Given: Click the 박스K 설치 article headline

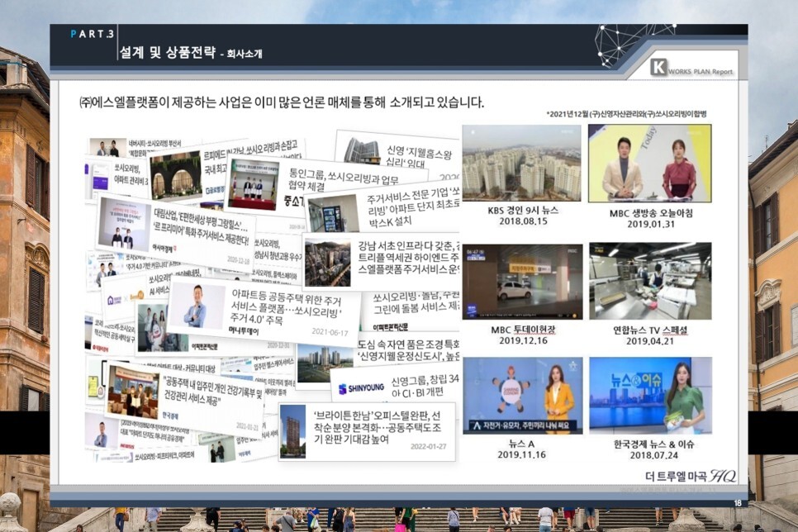Looking at the screenshot, I should click(412, 208).
